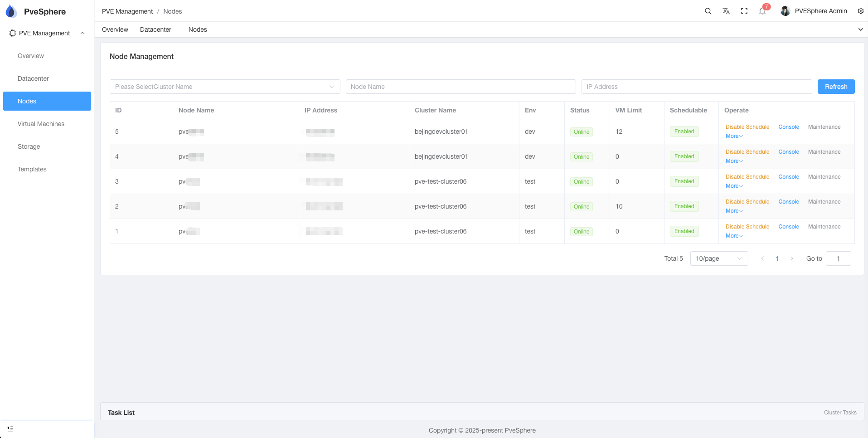
Task: Click the PVE Management gear icon in sidebar
Action: tap(12, 33)
